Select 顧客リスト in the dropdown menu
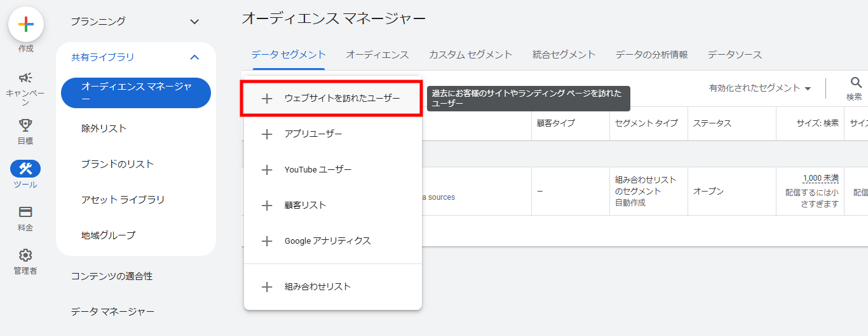 point(305,206)
